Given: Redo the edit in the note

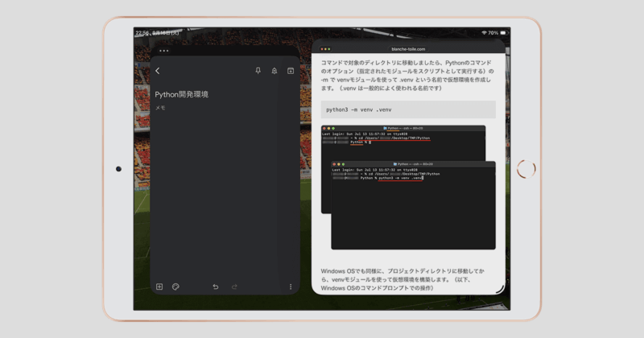Looking at the screenshot, I should coord(235,286).
